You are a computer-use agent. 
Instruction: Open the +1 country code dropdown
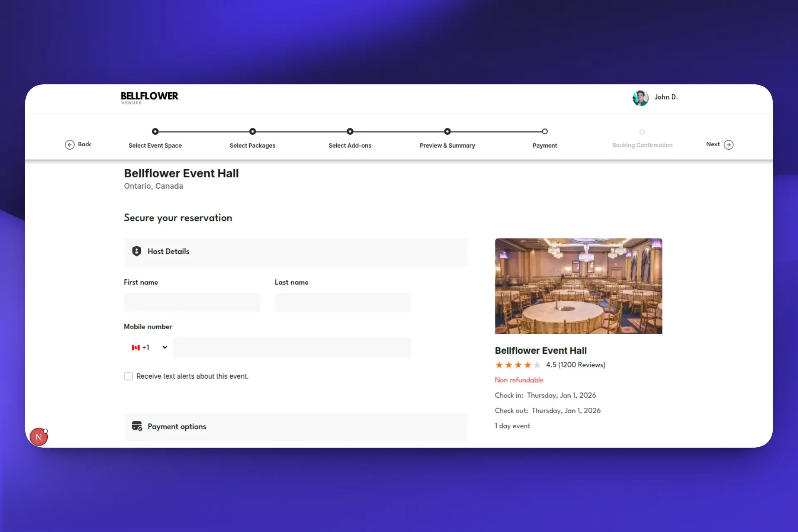pyautogui.click(x=150, y=347)
